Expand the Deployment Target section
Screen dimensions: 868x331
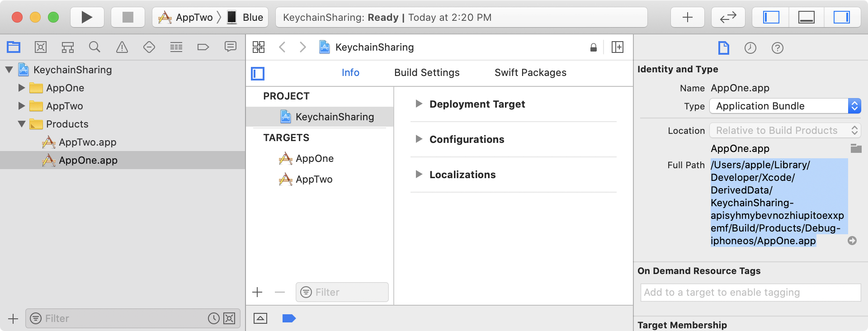419,104
